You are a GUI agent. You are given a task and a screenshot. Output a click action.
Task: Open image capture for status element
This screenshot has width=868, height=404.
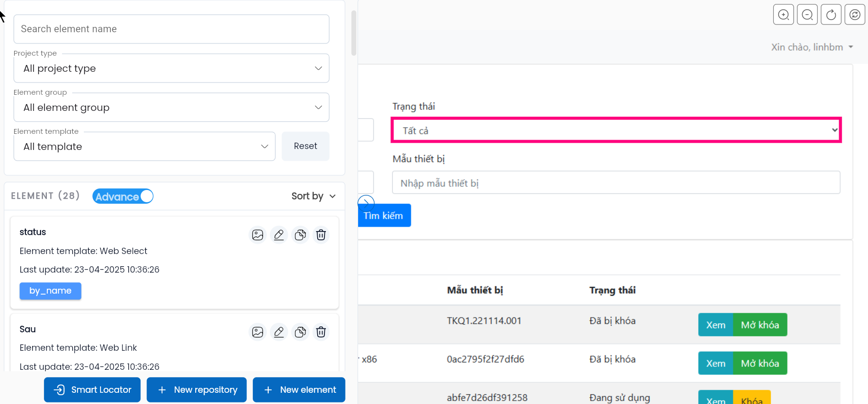(x=258, y=235)
